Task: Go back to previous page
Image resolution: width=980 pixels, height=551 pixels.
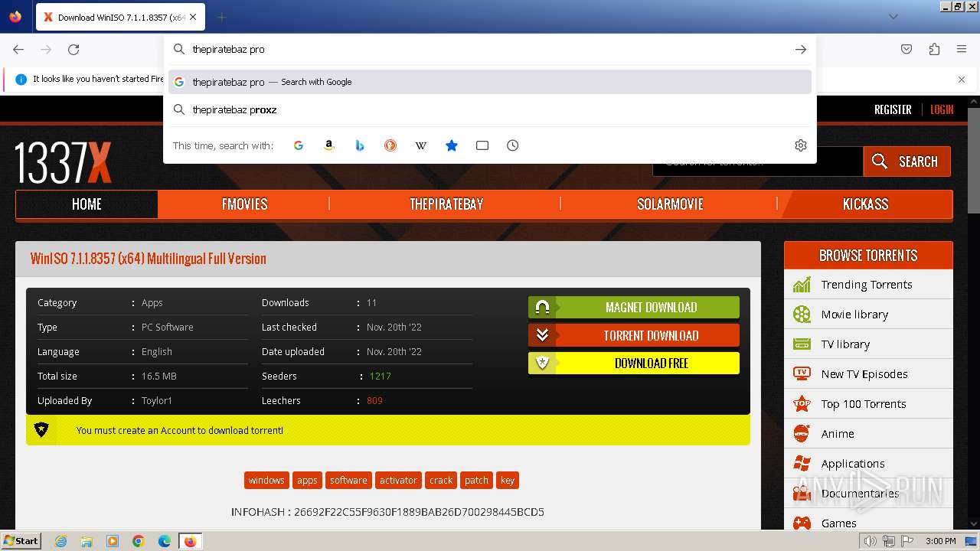Action: pos(18,49)
